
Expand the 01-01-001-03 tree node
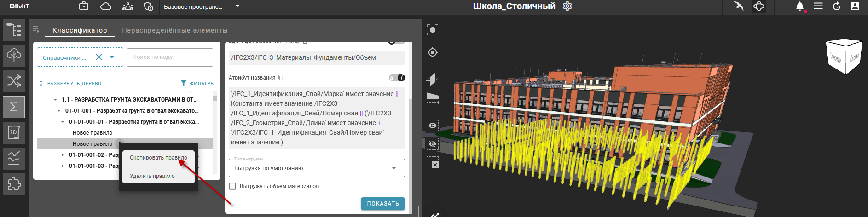click(63, 166)
